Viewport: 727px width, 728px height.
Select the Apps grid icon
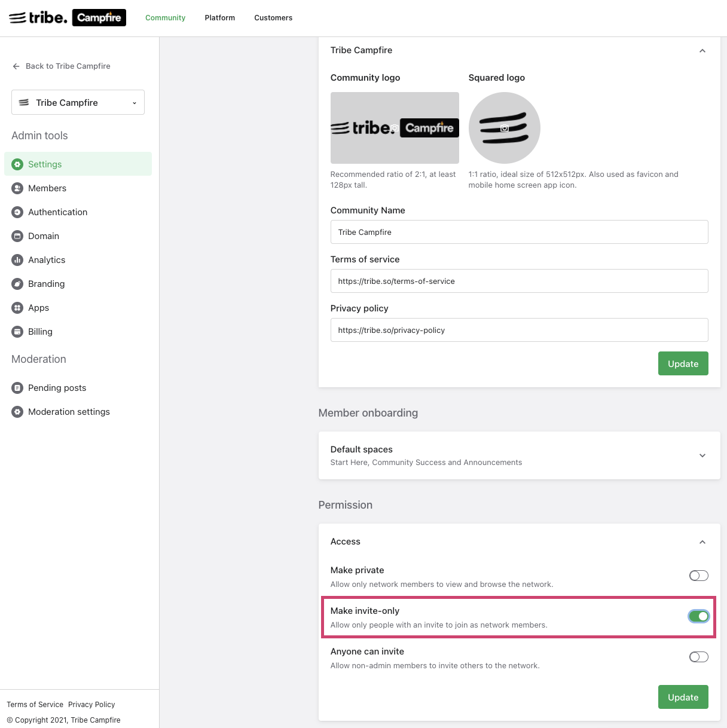coord(17,308)
